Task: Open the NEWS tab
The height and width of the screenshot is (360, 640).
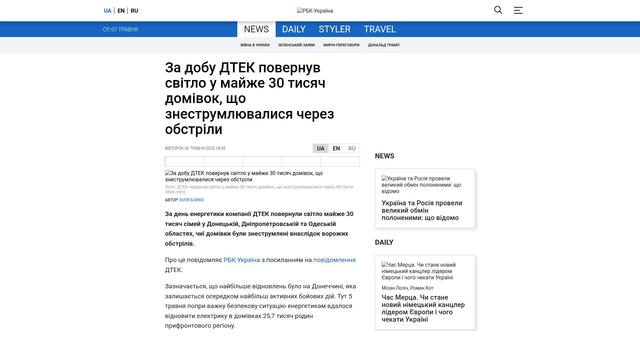Action: 256,29
